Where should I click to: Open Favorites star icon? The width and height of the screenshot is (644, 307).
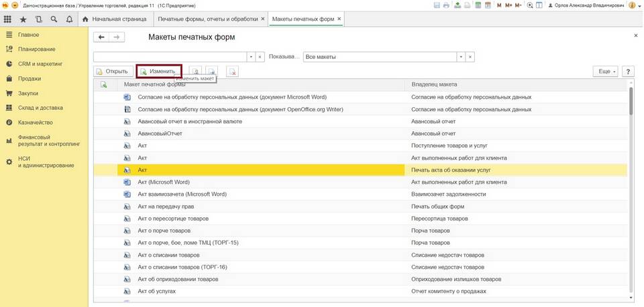(23, 19)
